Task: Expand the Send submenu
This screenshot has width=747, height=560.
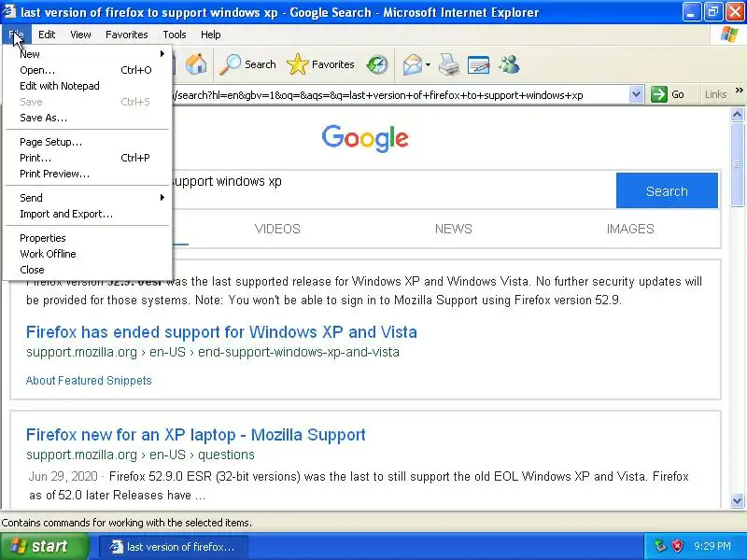Action: click(x=88, y=198)
